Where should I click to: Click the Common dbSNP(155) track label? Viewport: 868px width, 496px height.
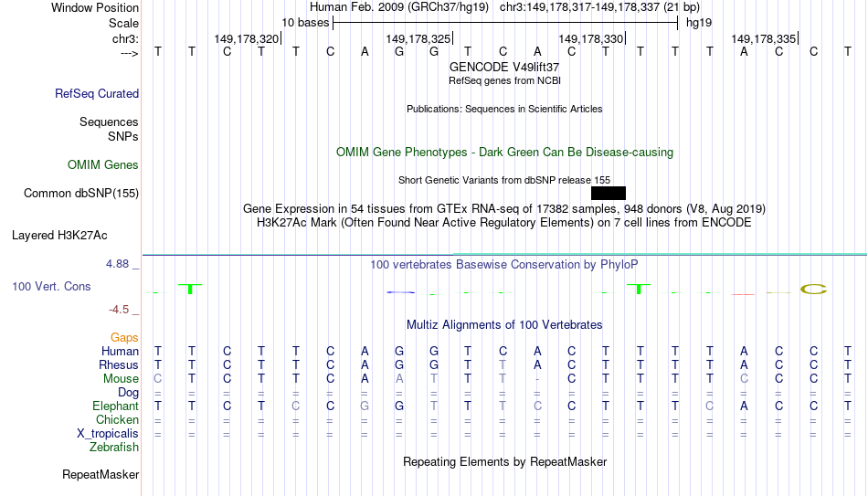(x=81, y=194)
